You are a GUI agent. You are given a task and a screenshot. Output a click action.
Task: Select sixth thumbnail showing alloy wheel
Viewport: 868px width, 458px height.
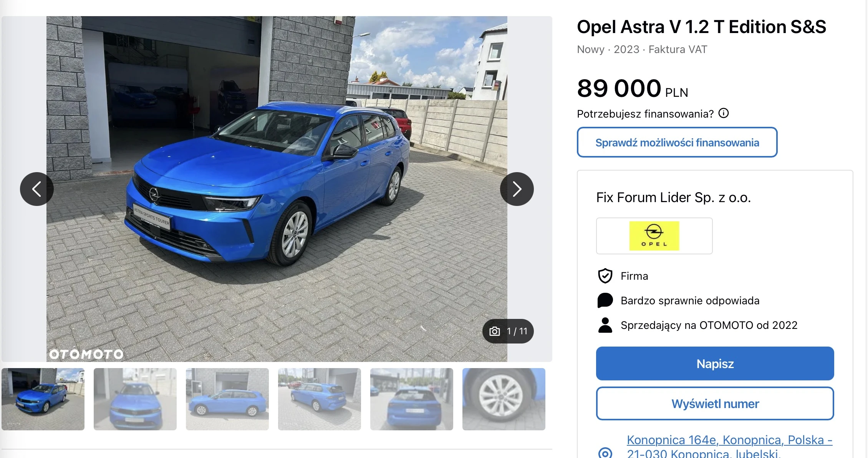(x=504, y=399)
